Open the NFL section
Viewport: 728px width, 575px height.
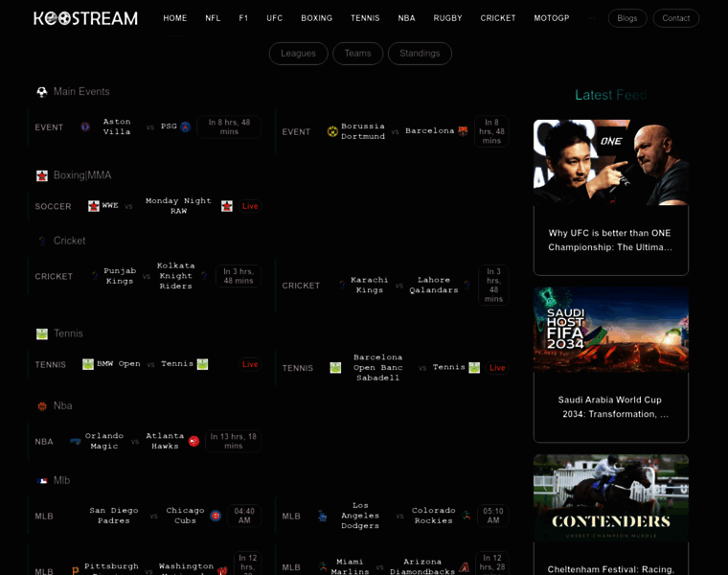point(213,18)
